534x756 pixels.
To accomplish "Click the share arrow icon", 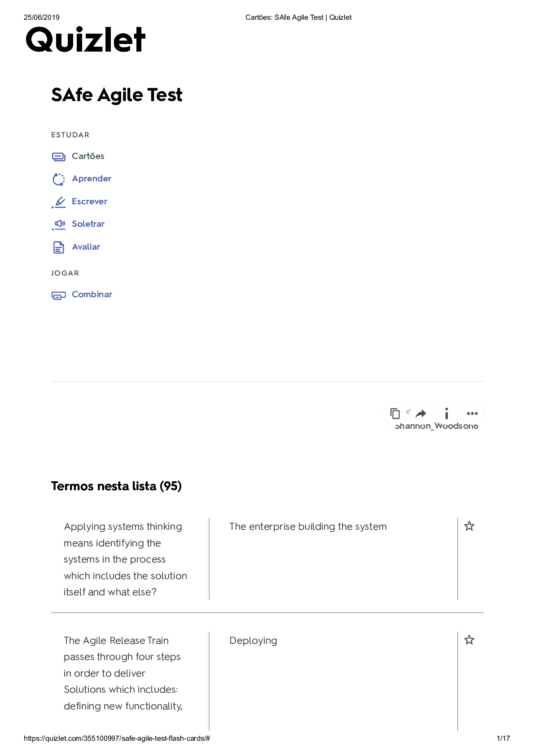I will click(421, 413).
